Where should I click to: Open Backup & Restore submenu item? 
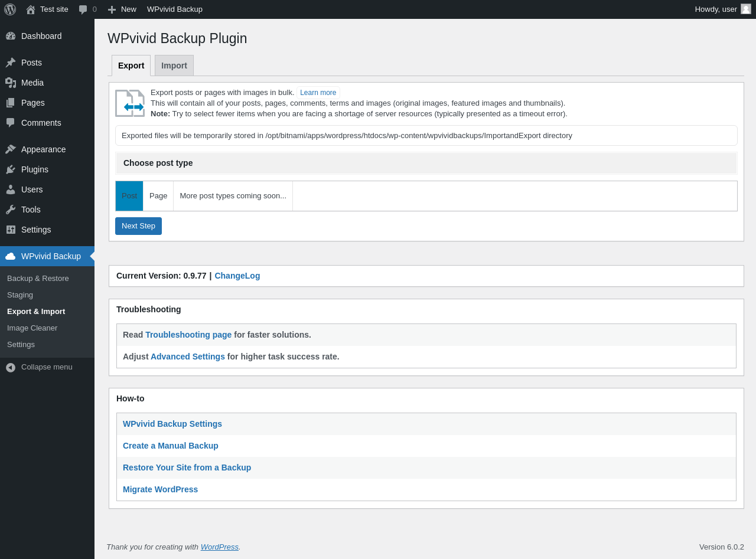click(38, 279)
